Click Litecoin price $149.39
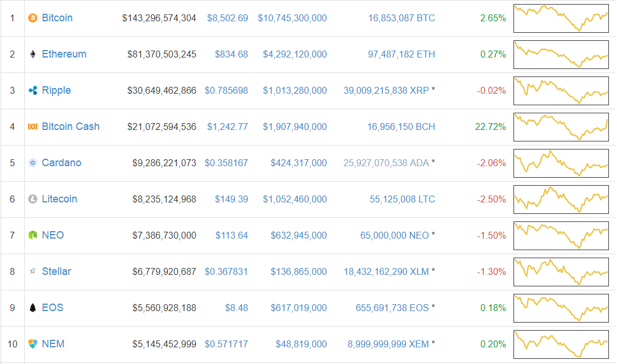The height and width of the screenshot is (364, 617). tap(231, 199)
